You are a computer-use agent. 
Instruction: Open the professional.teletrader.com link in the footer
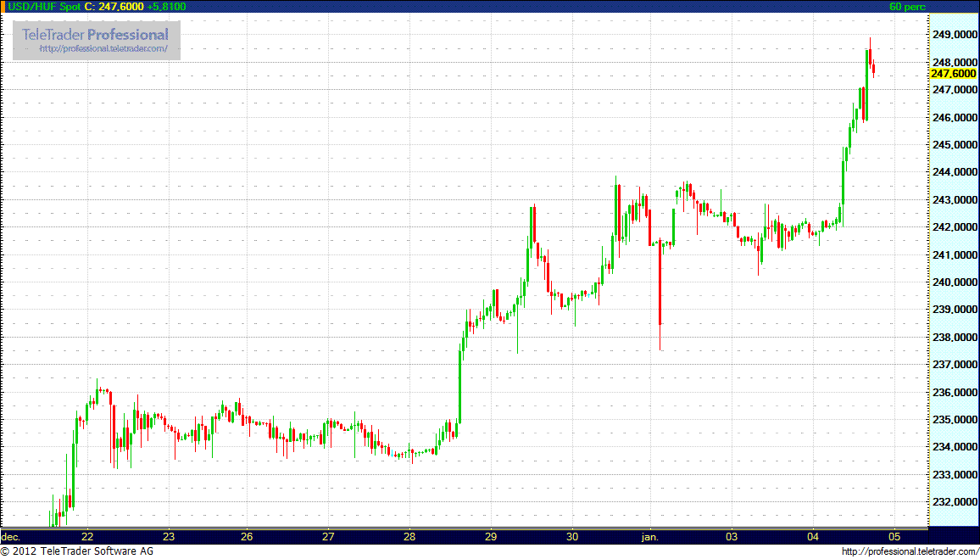909,551
